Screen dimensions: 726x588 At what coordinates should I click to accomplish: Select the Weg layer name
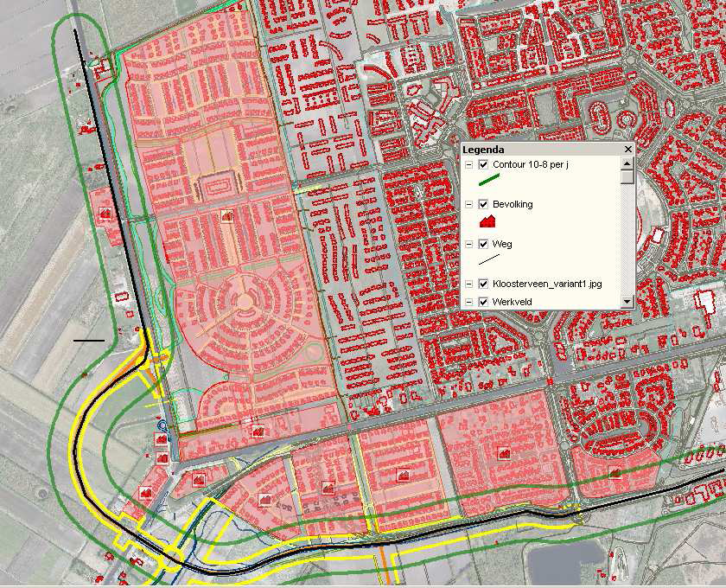(504, 243)
